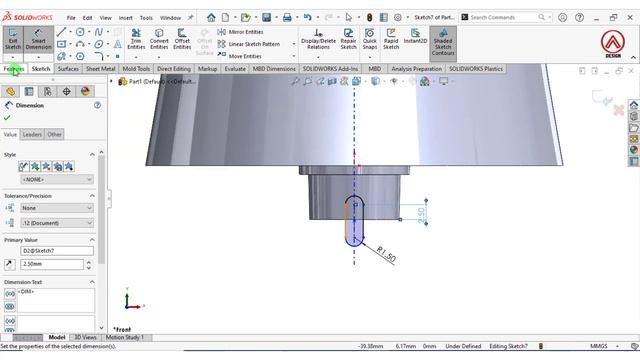Open the ConfigurationManager tab
Image resolution: width=640 pixels, height=360 pixels.
[48, 91]
